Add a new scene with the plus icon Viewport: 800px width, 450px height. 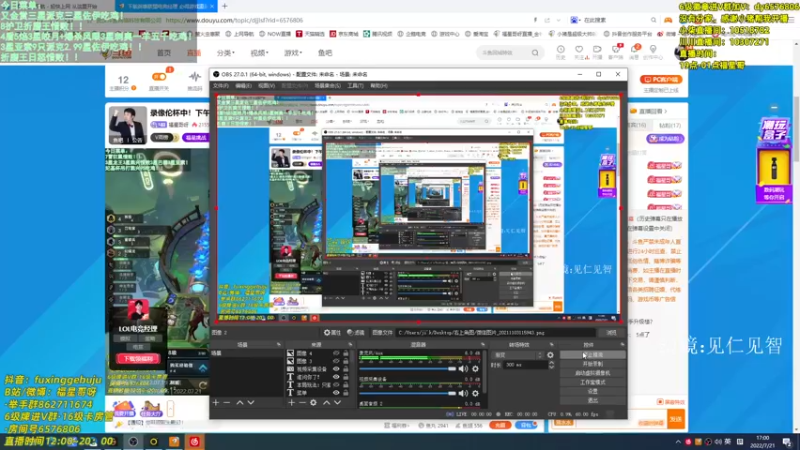point(216,403)
